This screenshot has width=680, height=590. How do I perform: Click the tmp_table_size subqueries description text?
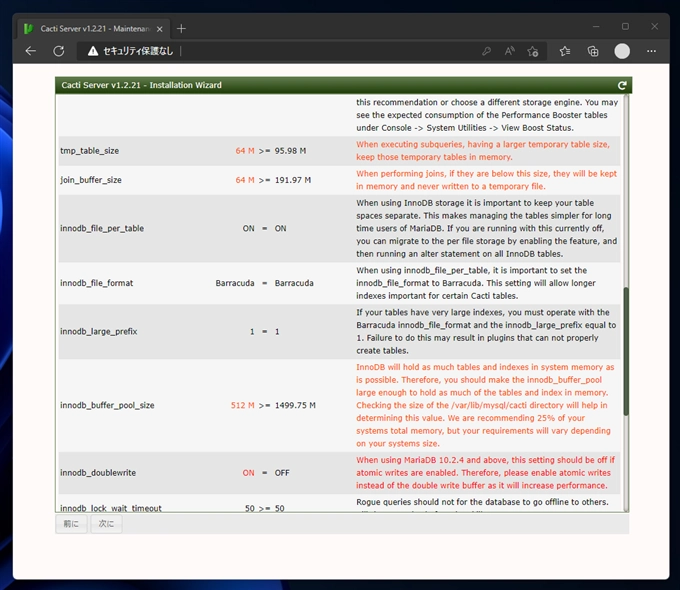pos(483,151)
